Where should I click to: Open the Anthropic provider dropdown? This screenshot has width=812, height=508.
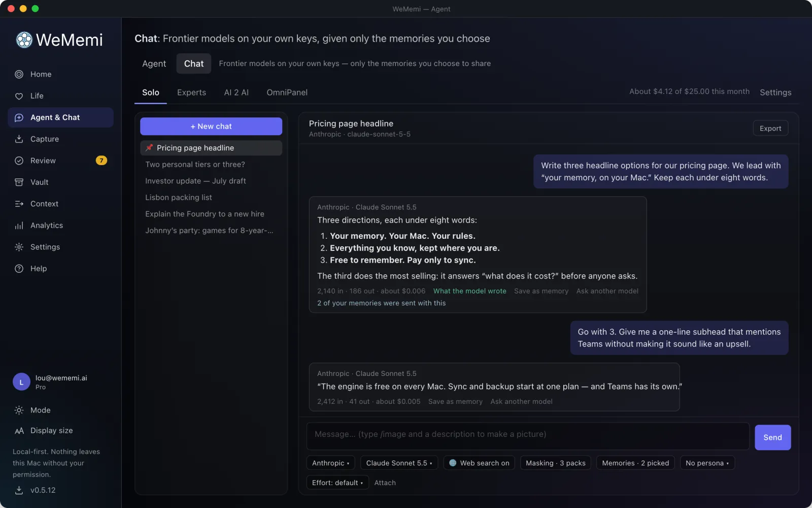pyautogui.click(x=331, y=463)
